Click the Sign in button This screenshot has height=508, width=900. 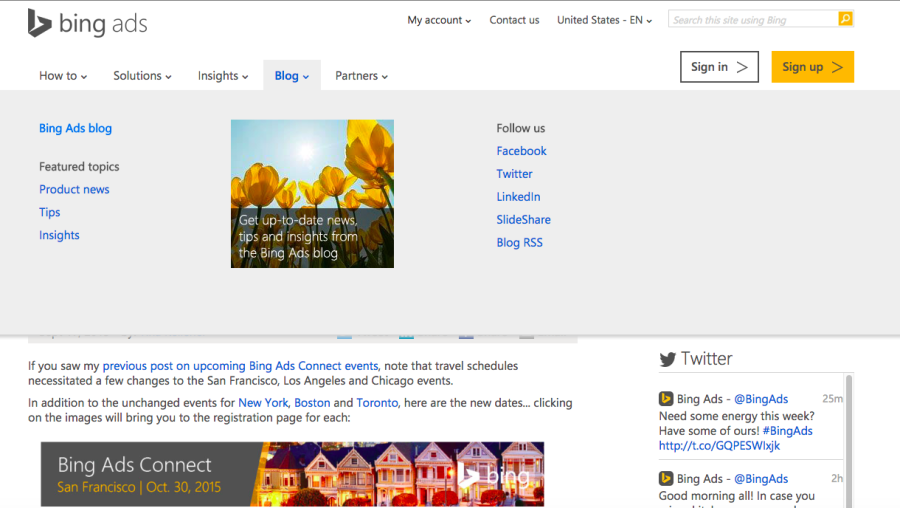pos(719,67)
